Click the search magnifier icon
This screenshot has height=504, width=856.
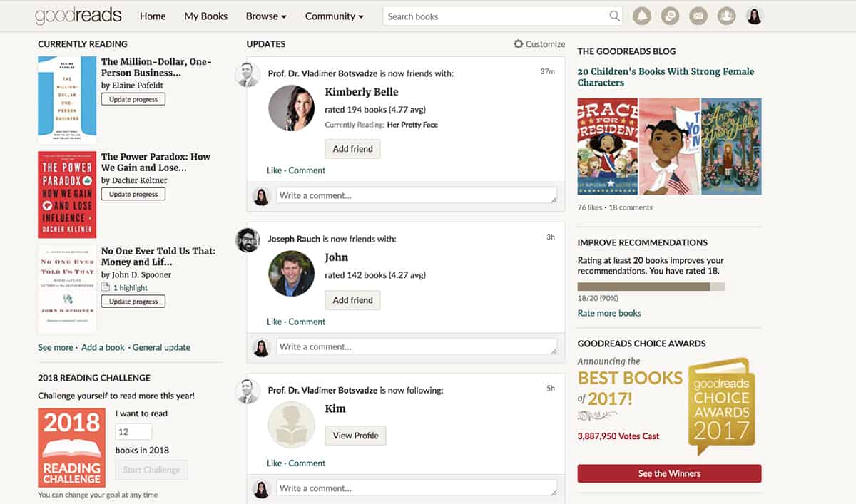coord(614,16)
